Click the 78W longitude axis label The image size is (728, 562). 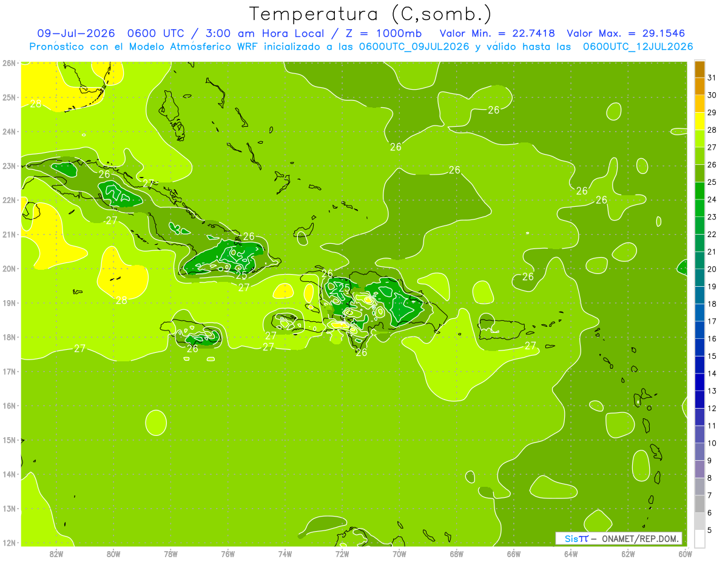(170, 554)
